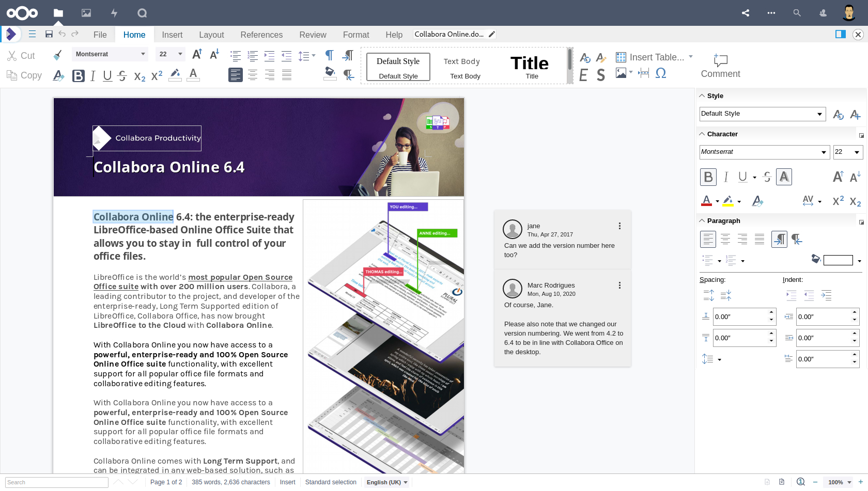Expand the Default Style dropdown in sidebar
This screenshot has height=491, width=868.
point(819,114)
